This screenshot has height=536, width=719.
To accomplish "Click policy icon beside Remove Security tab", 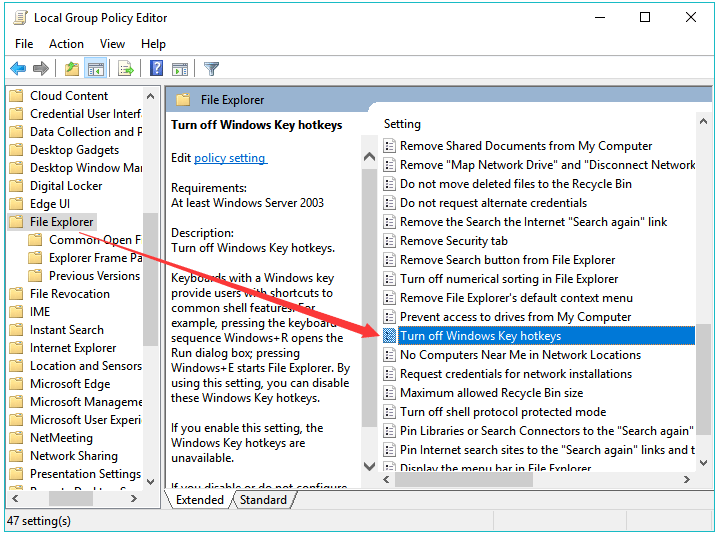I will [x=389, y=241].
